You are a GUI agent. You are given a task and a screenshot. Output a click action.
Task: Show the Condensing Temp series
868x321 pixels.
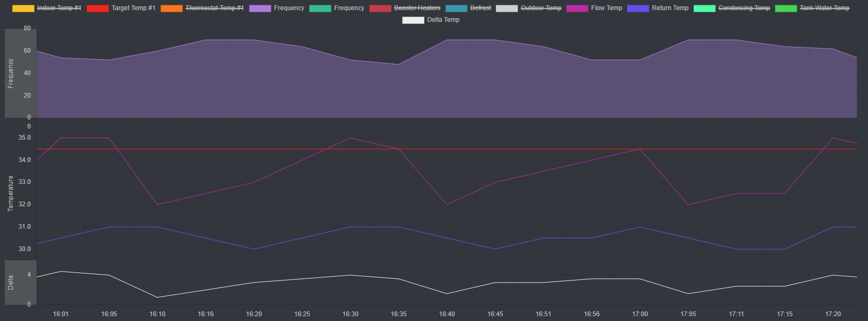(x=744, y=8)
